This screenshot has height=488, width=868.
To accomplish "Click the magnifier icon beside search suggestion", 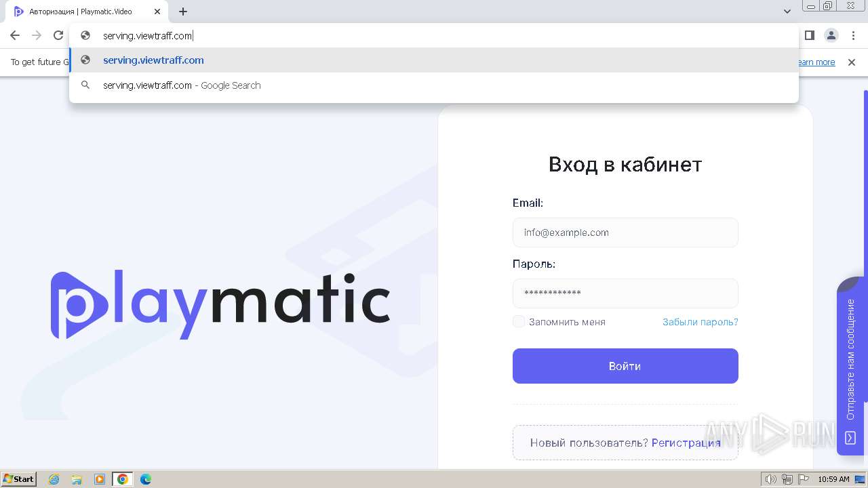I will coord(85,85).
